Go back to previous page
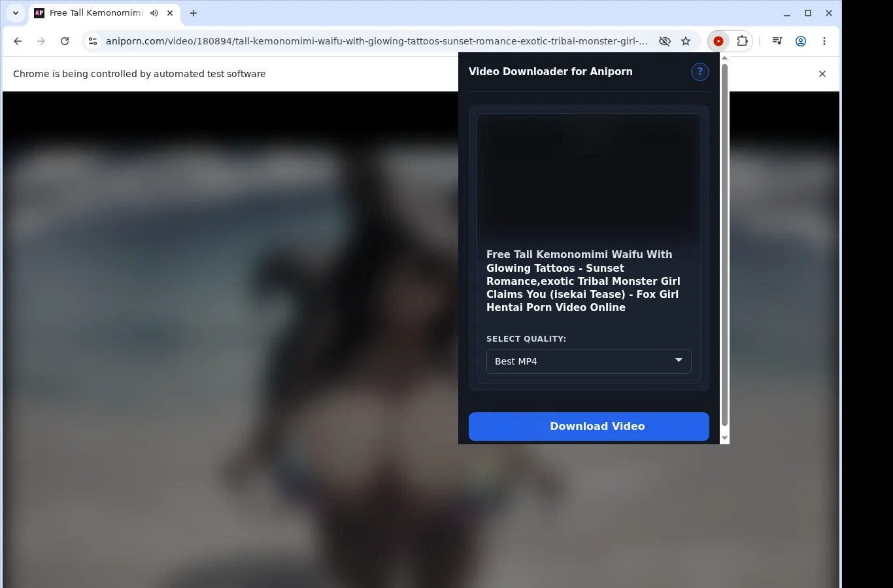The image size is (893, 588). coord(18,41)
